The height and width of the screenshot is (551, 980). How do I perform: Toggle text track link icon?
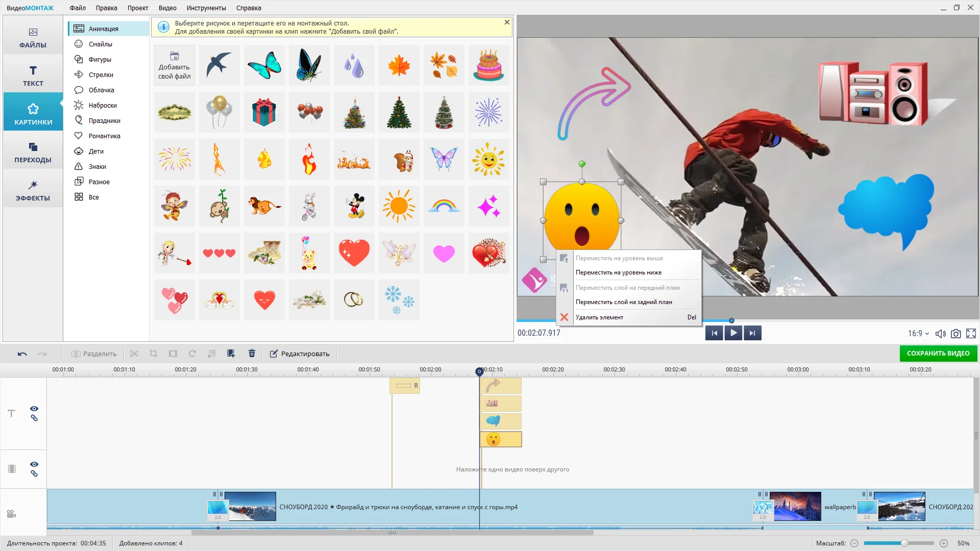[x=34, y=418]
